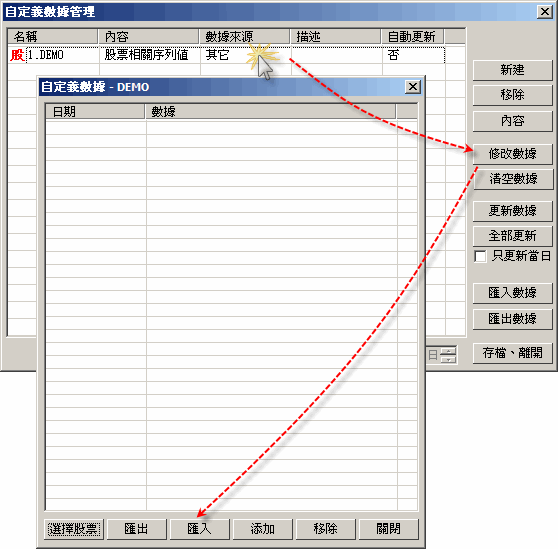Click the red 股 icon beside 1.DEMO
The height and width of the screenshot is (549, 558).
(17, 55)
